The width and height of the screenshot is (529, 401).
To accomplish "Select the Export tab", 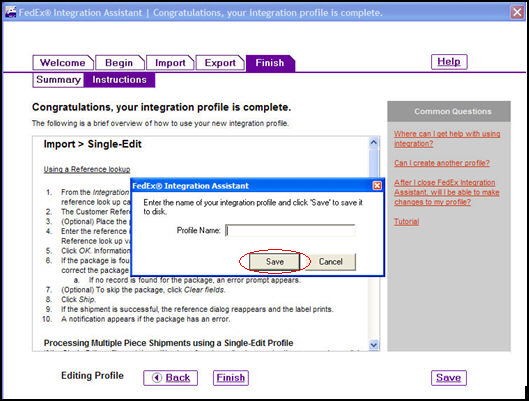I will pyautogui.click(x=220, y=63).
